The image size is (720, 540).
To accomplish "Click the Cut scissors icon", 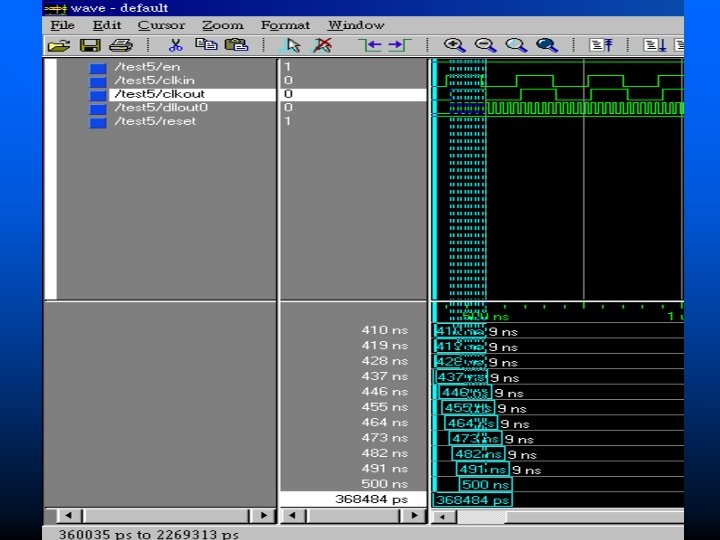I will (x=175, y=45).
